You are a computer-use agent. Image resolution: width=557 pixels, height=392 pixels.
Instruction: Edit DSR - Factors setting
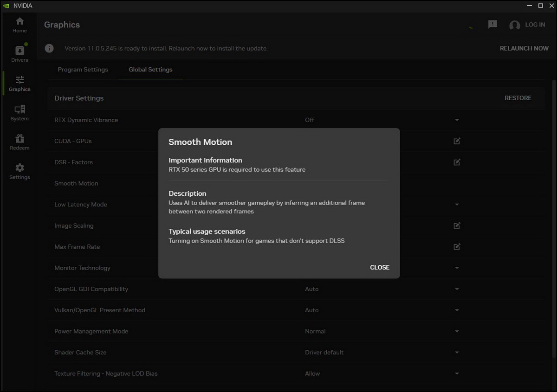457,162
